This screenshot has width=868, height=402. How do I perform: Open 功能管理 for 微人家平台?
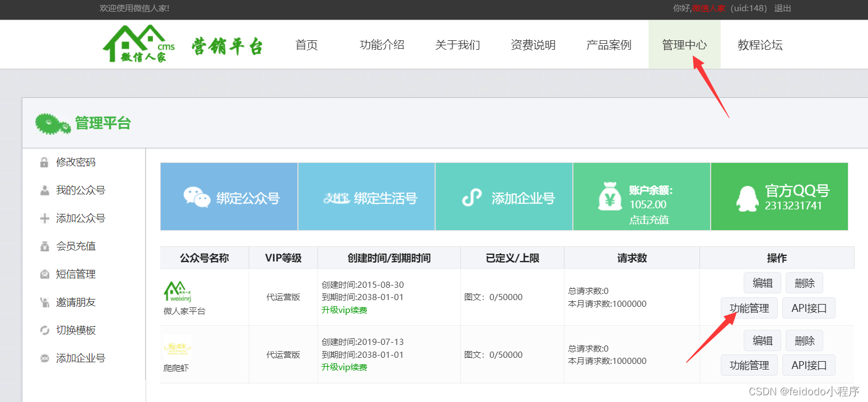coord(749,308)
